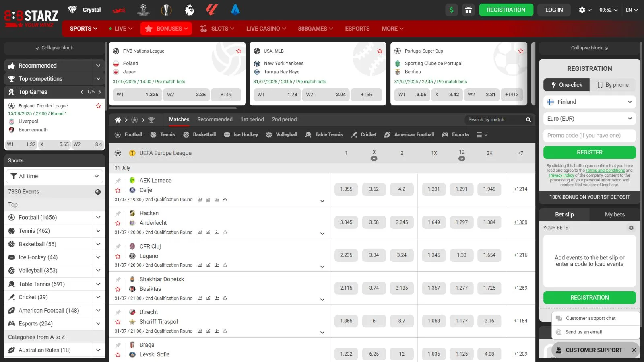Open the Finland country dropdown
644x362 pixels.
click(x=589, y=102)
